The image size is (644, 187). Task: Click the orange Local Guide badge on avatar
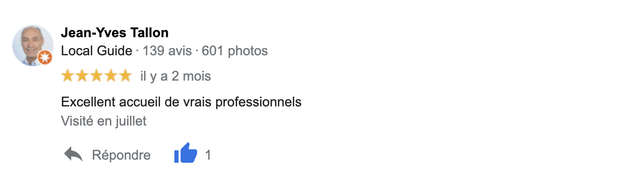coord(45,57)
